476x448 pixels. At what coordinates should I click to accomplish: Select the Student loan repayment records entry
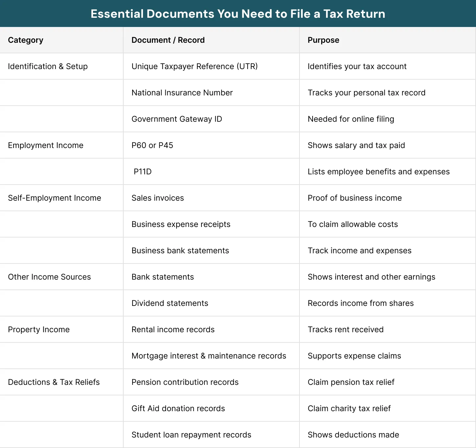click(191, 435)
